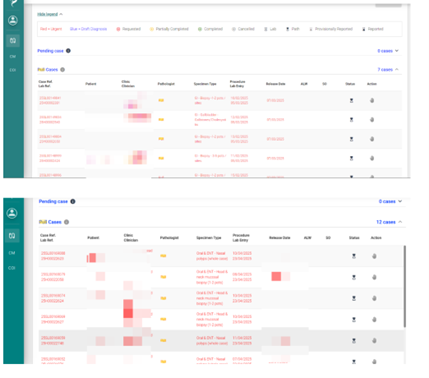This screenshot has height=378, width=429.
Task: Click action hand icon for Nasal polyps 10/04/2025 row
Action: click(x=374, y=256)
